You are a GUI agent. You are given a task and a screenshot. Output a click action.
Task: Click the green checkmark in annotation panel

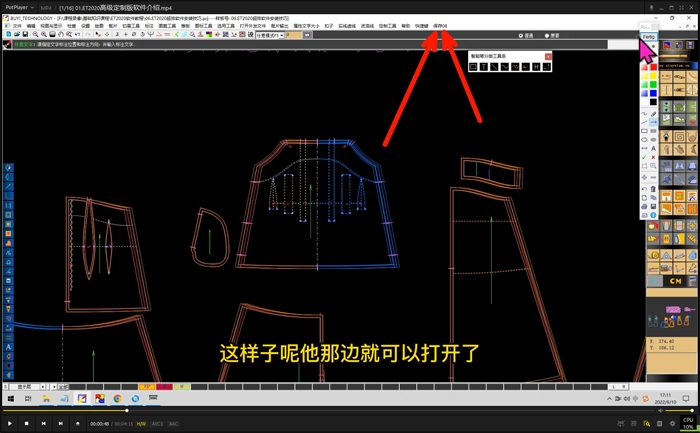click(x=644, y=157)
